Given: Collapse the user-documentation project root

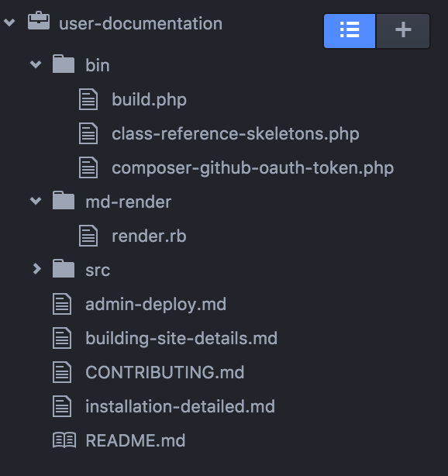Looking at the screenshot, I should [x=9, y=22].
